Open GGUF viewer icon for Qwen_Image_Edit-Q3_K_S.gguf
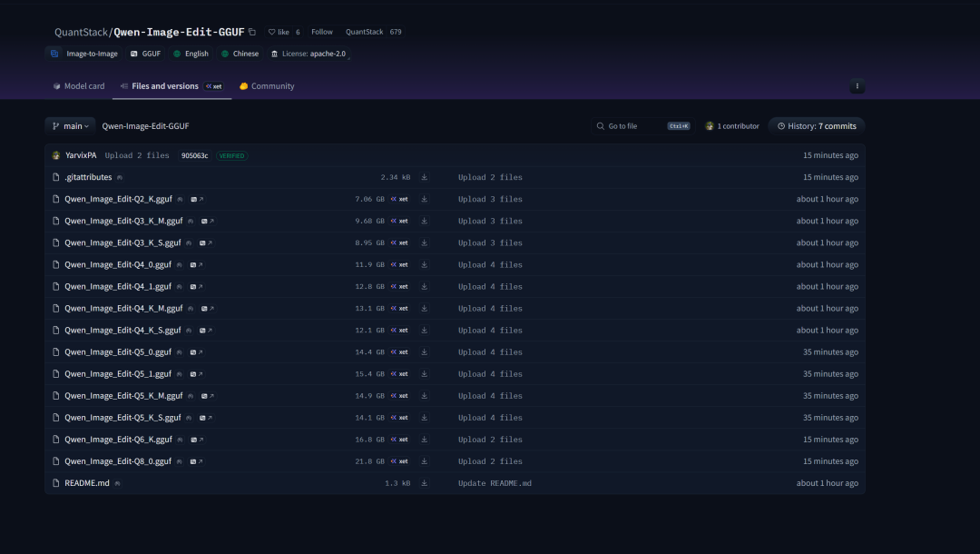Screen dimensions: 980x554 [206, 243]
